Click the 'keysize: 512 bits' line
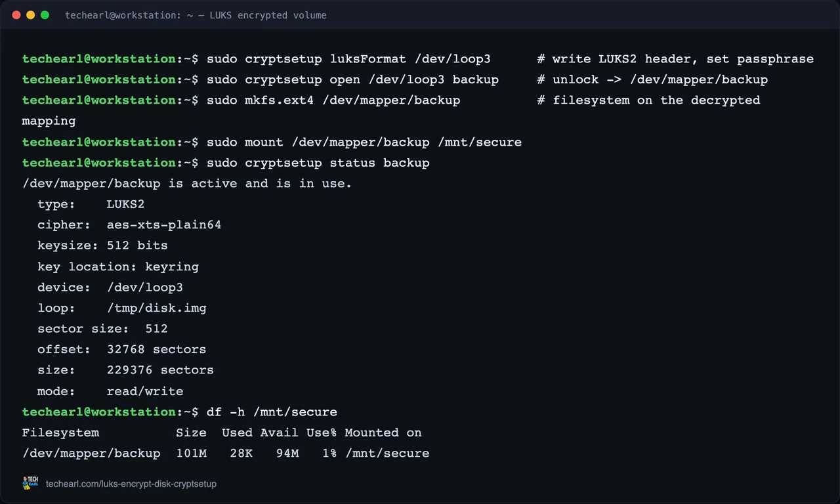Image resolution: width=840 pixels, height=504 pixels. point(102,245)
